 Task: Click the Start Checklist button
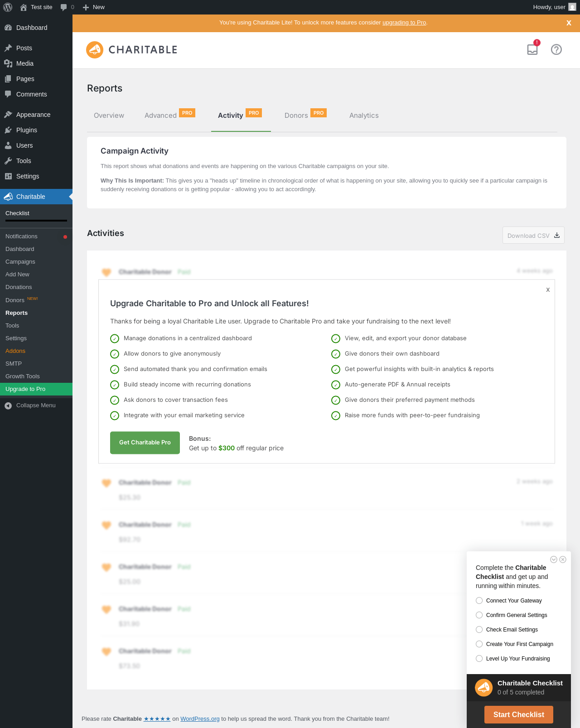click(519, 715)
